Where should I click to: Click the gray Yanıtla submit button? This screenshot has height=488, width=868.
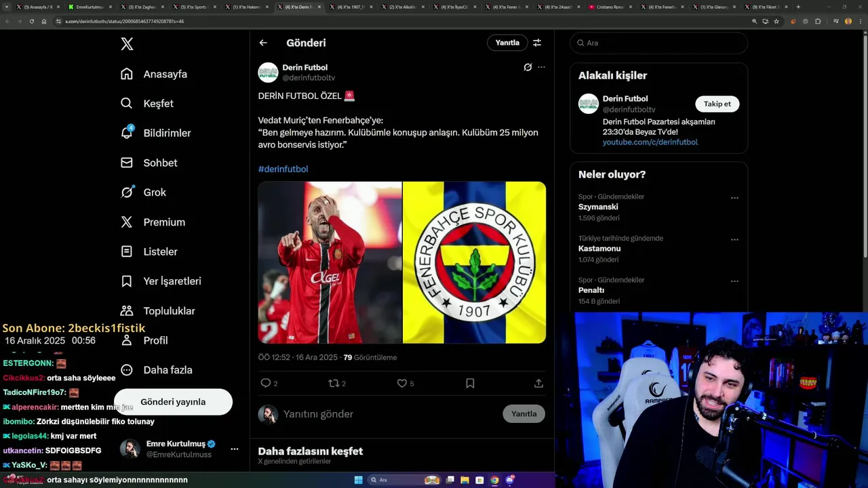pos(524,414)
